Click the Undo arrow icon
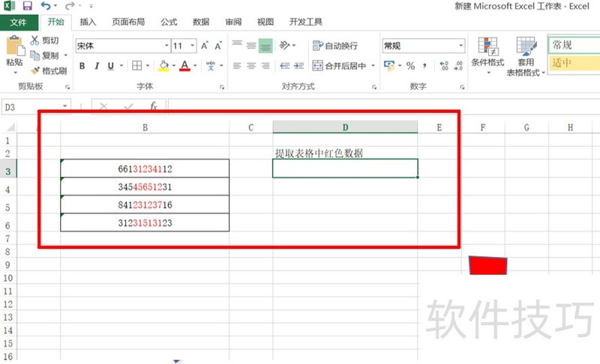Screen dimensions: 600x364 [x=46, y=6]
